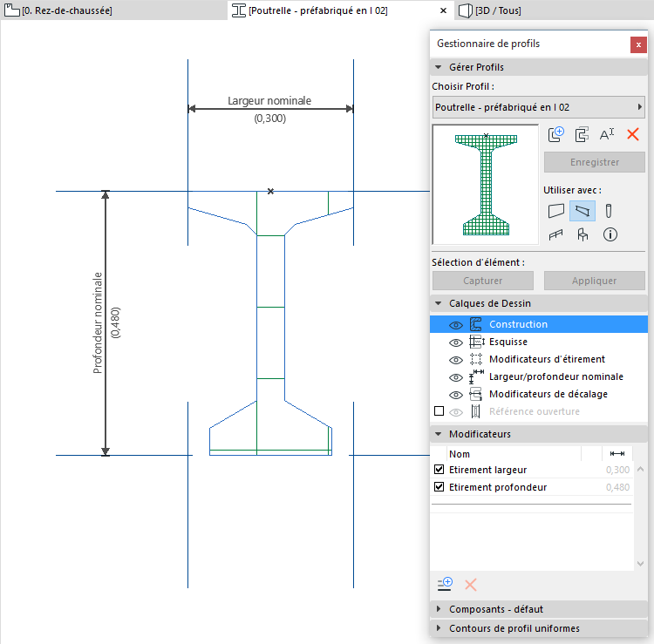Screen dimensions: 654x644
Task: Click the duplicate profile icon
Action: coord(582,134)
